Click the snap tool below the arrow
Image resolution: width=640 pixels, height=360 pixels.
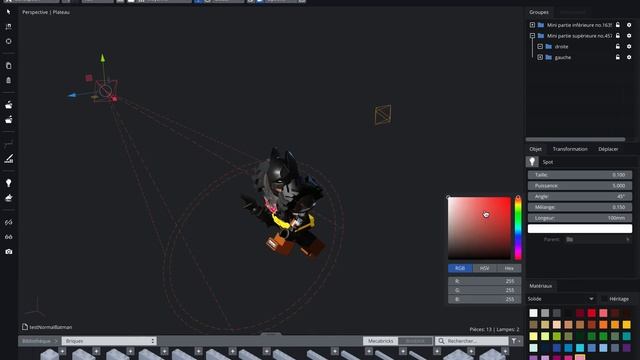pyautogui.click(x=8, y=27)
